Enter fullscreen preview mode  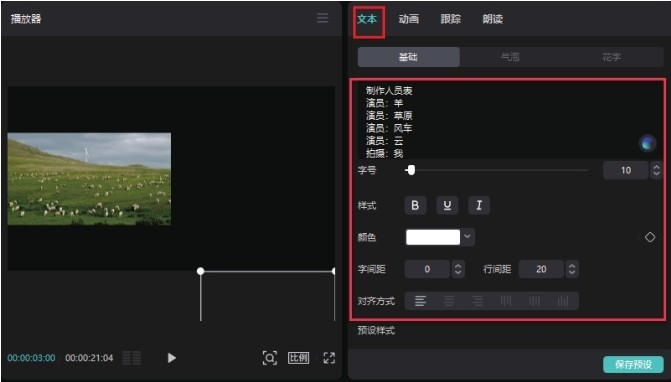pyautogui.click(x=329, y=358)
